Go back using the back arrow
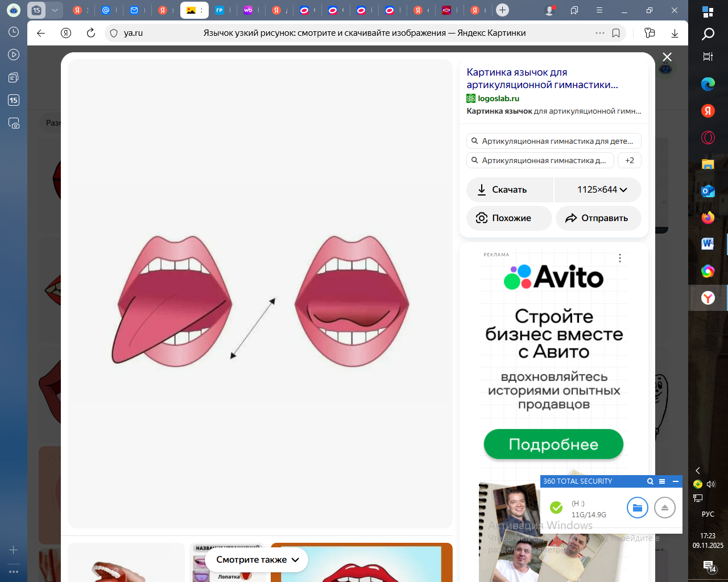Screen dimensions: 728x582 (41, 33)
